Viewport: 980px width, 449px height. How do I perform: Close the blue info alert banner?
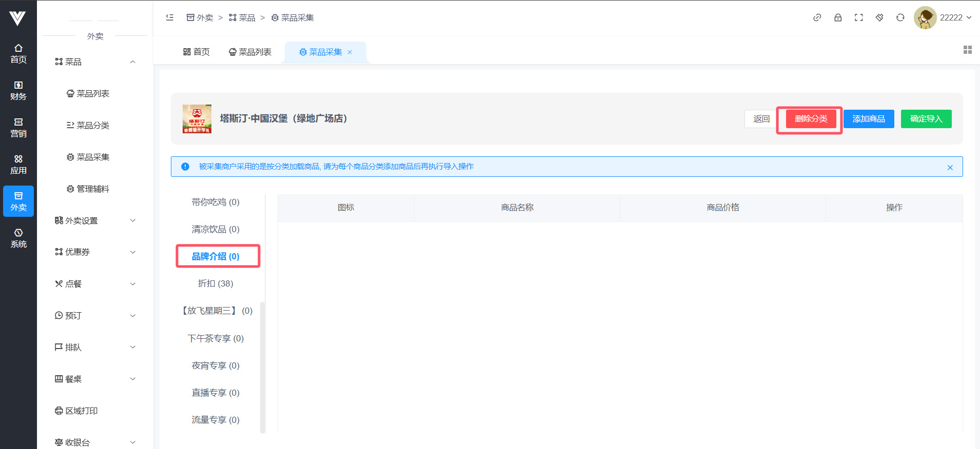[950, 167]
